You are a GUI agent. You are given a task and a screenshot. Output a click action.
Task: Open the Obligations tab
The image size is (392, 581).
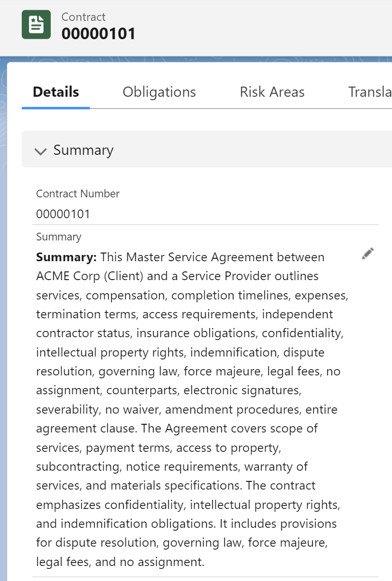pos(160,92)
